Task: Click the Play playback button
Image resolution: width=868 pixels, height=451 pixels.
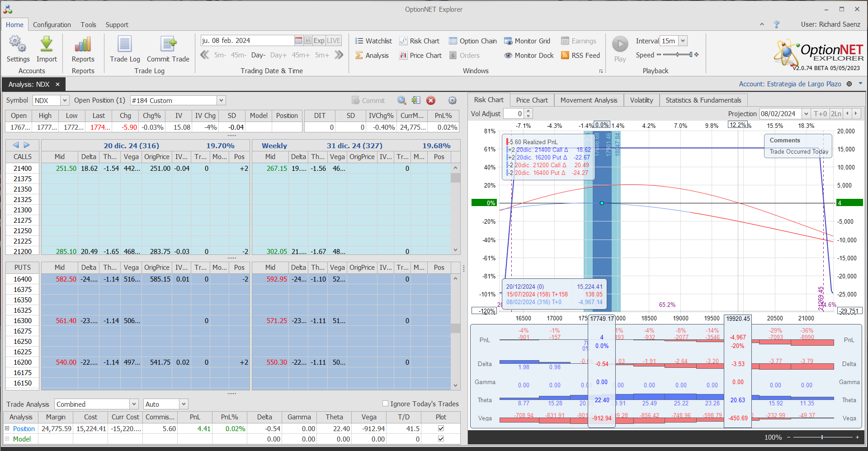Action: coord(620,44)
